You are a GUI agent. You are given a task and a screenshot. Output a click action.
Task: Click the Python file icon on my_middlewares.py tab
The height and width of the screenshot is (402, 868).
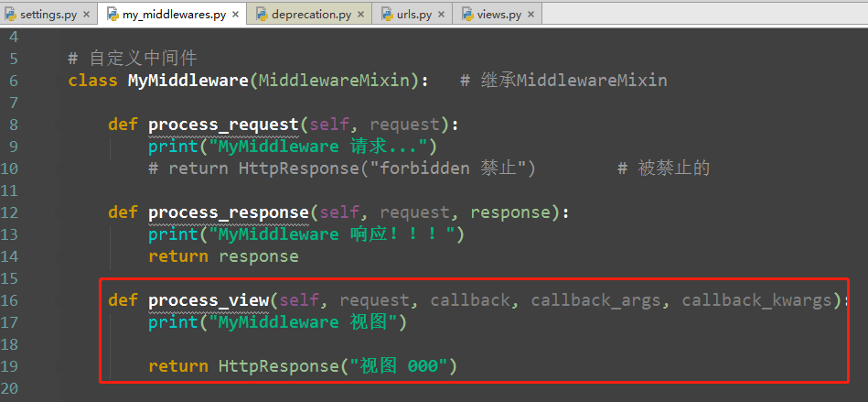point(113,14)
